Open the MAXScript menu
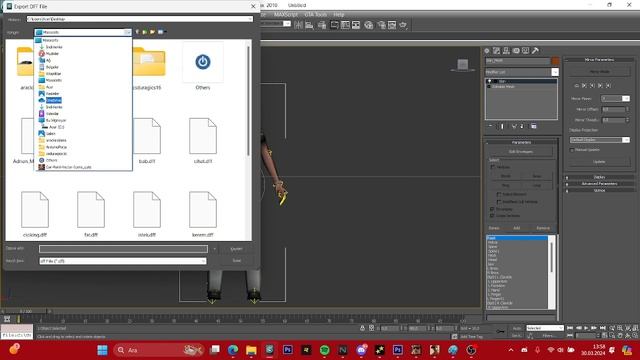Viewport: 640px width, 360px height. (286, 14)
